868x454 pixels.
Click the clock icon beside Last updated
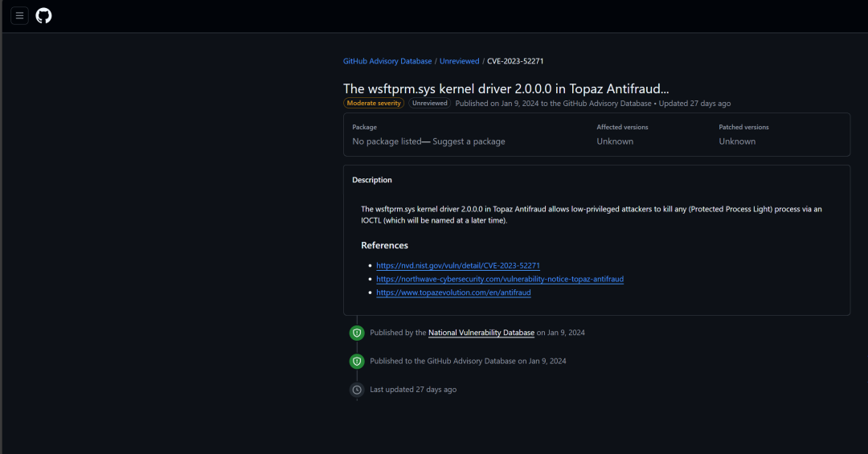(357, 390)
